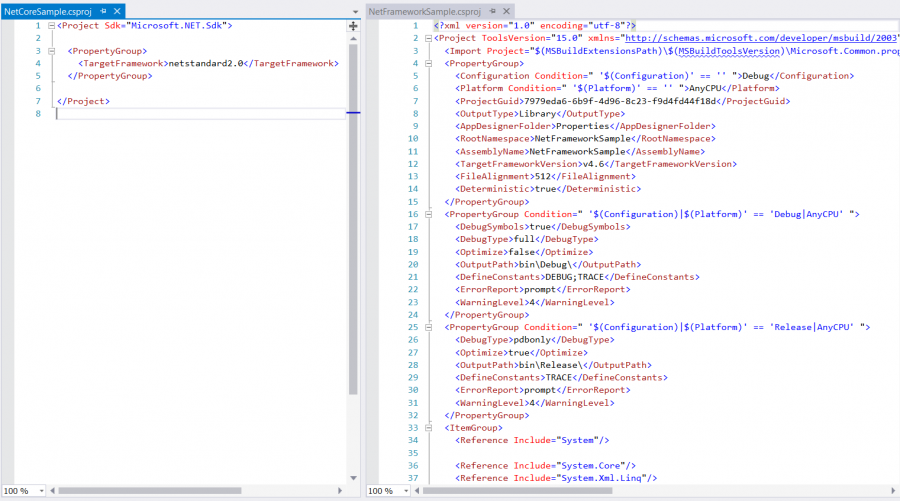Collapse the Release|AnyCPU PropertyGroup on line 25
The image size is (900, 501).
pos(429,327)
